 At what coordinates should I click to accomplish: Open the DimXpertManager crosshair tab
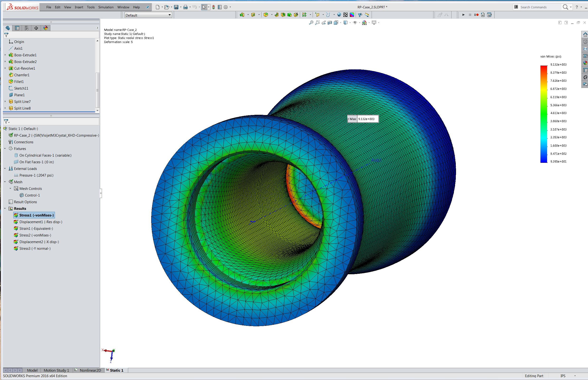pos(36,28)
